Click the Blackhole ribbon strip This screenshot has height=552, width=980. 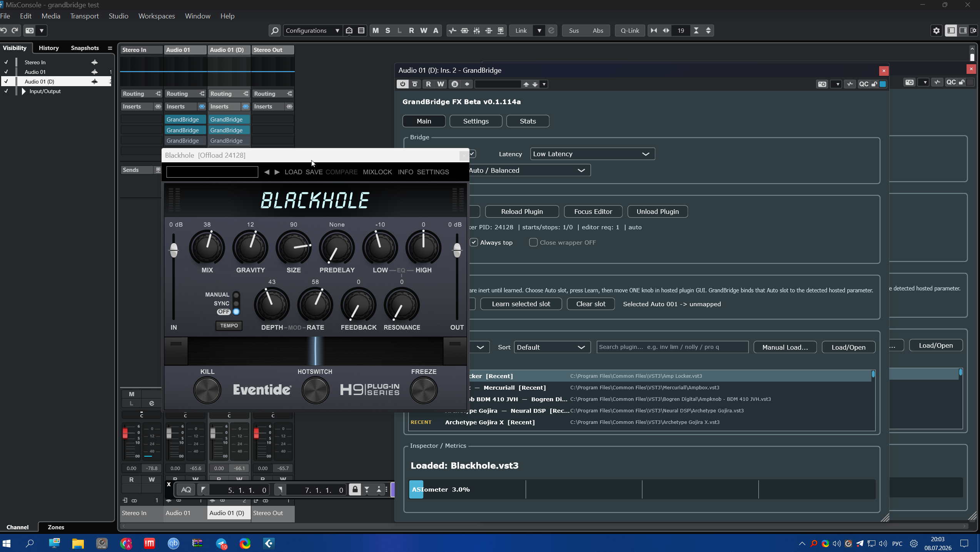coord(315,351)
